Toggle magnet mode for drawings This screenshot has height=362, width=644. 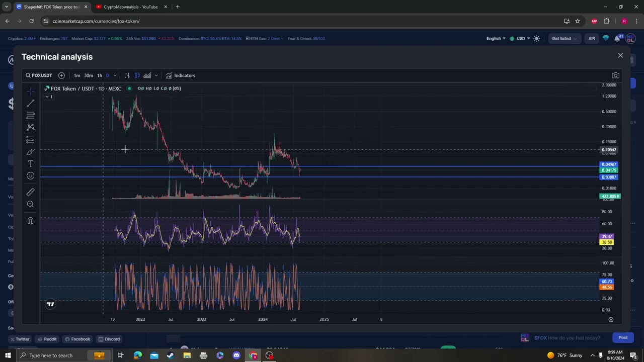pos(30,221)
